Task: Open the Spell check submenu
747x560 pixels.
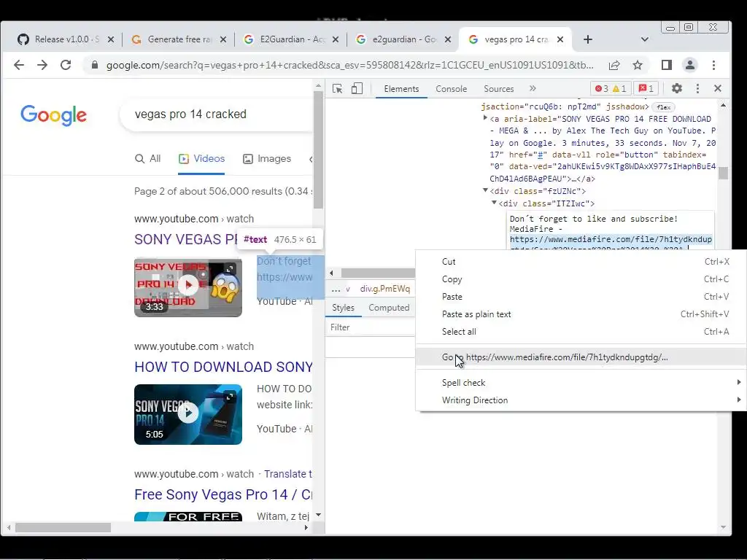Action: pos(581,383)
